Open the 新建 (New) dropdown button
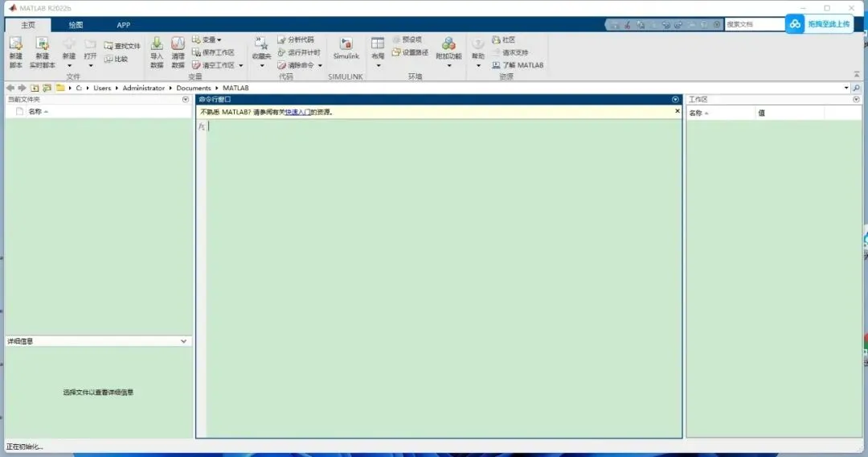This screenshot has height=457, width=868. [68, 53]
